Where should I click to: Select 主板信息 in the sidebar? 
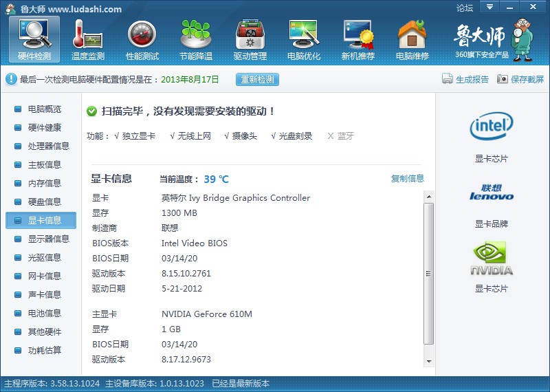(x=44, y=164)
